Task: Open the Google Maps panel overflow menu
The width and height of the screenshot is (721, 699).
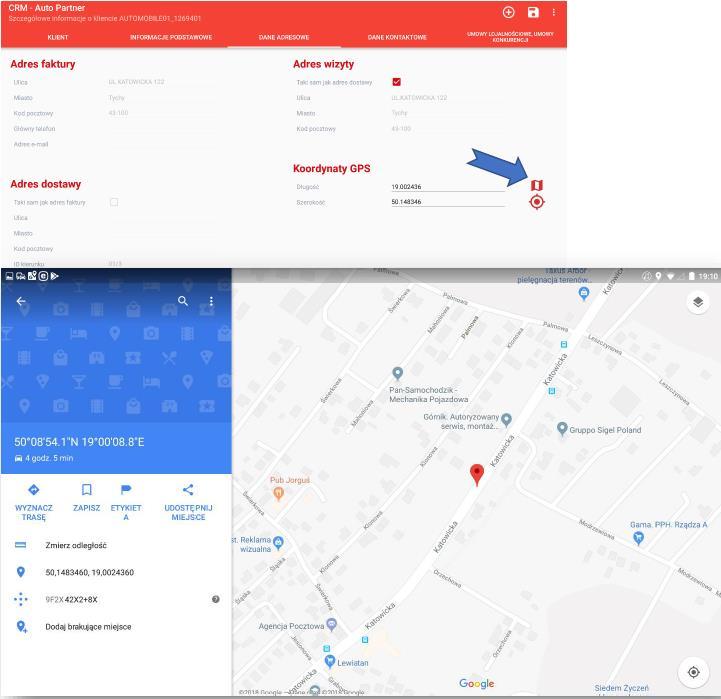Action: coord(211,301)
